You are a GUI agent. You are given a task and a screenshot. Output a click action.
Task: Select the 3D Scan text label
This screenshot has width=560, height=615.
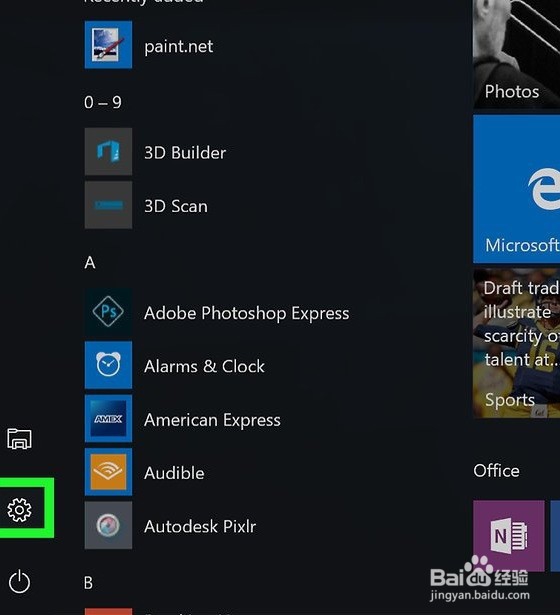[176, 206]
